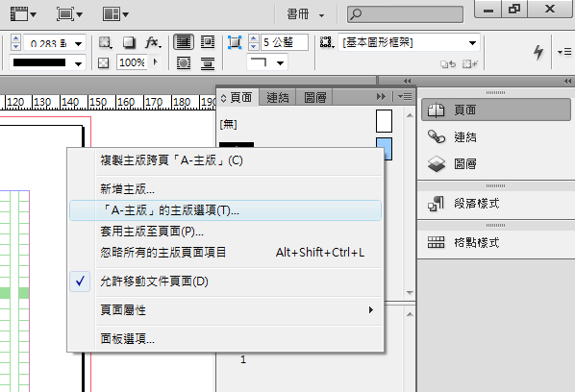Expand the 頁面屬性 submenu
The image size is (575, 392).
226,310
